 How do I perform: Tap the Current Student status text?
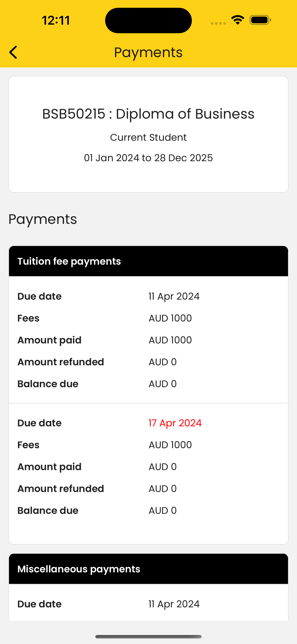[x=148, y=137]
